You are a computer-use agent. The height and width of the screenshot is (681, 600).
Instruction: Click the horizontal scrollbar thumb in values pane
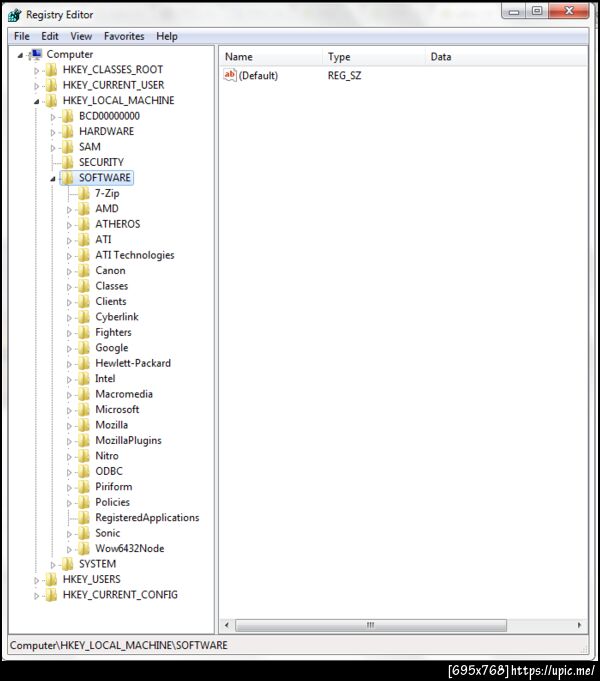pos(371,625)
